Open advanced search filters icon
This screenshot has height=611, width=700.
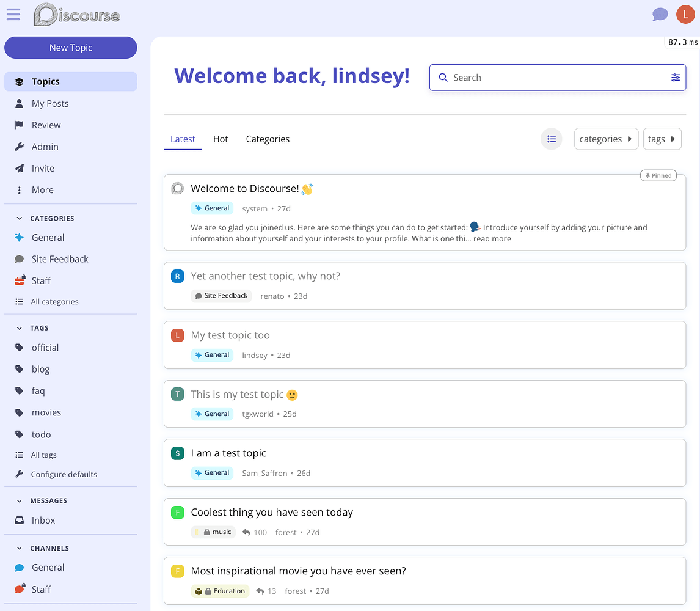pos(675,78)
